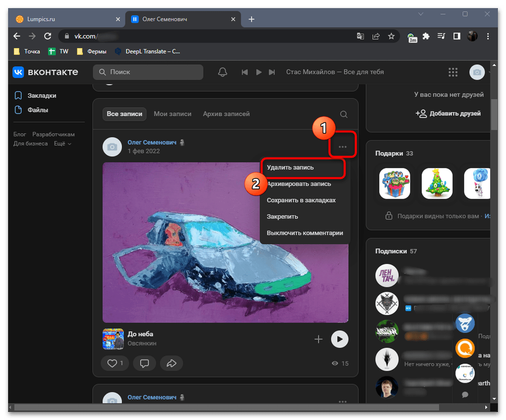
Task: Share the post with arrow icon
Action: click(x=171, y=363)
